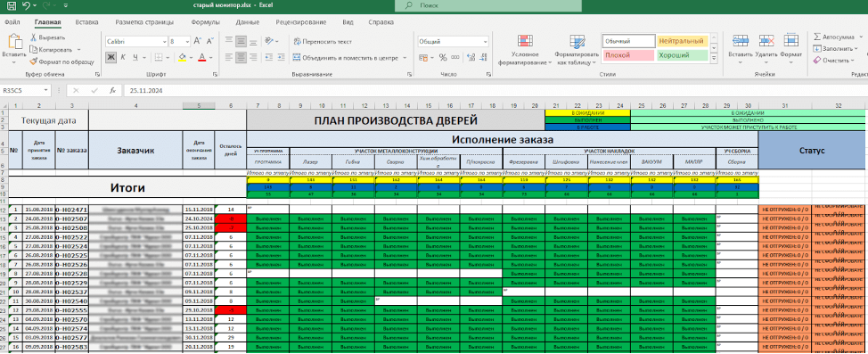The height and width of the screenshot is (354, 868).
Task: Decrease indent in alignment group
Action: pos(268,57)
